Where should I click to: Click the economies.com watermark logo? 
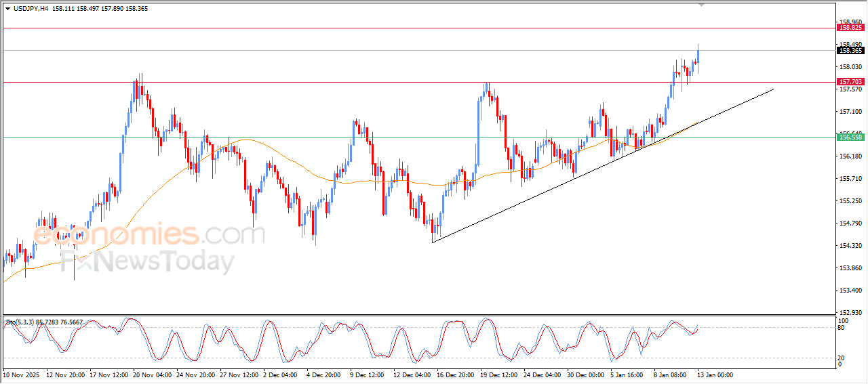[148, 235]
